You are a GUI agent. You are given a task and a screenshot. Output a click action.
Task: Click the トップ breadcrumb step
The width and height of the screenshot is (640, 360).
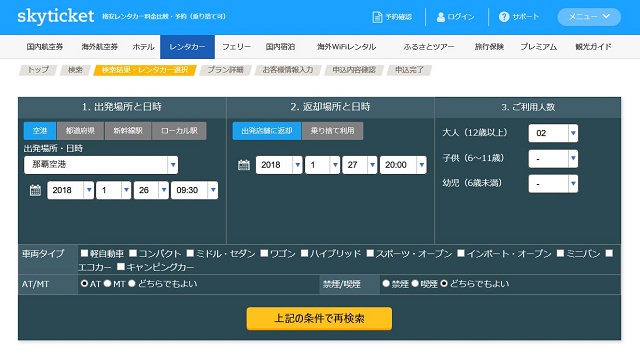pyautogui.click(x=38, y=70)
